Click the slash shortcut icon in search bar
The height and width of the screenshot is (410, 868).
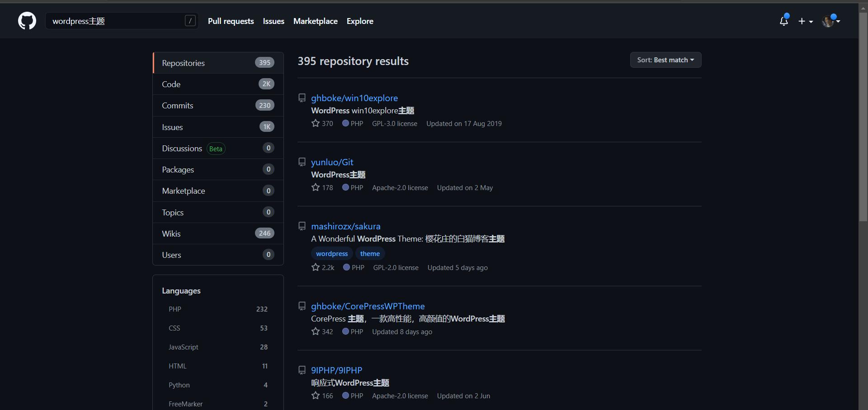(190, 21)
